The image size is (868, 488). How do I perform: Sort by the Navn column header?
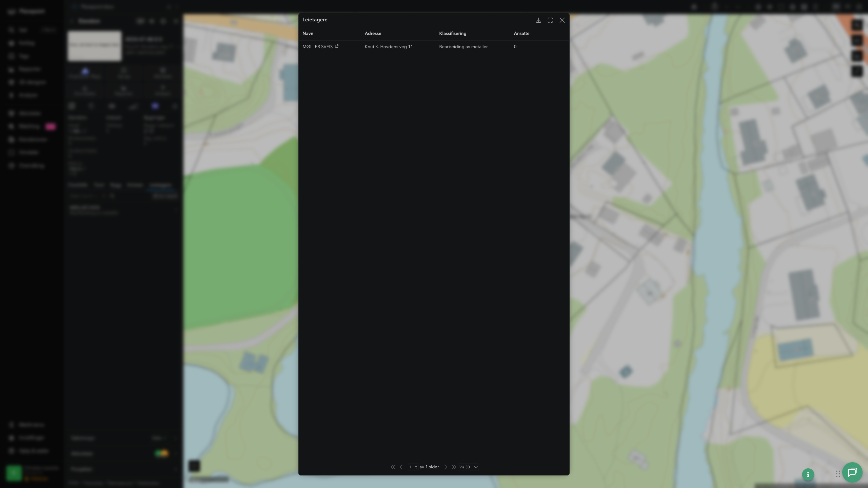(308, 33)
